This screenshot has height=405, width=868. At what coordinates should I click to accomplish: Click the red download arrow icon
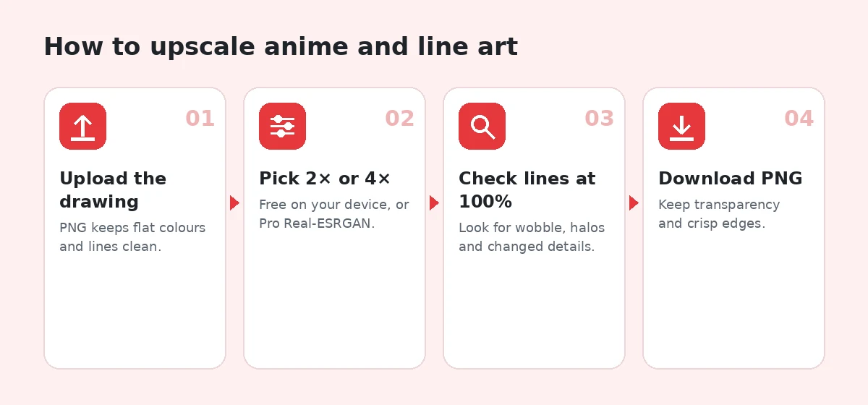click(681, 127)
